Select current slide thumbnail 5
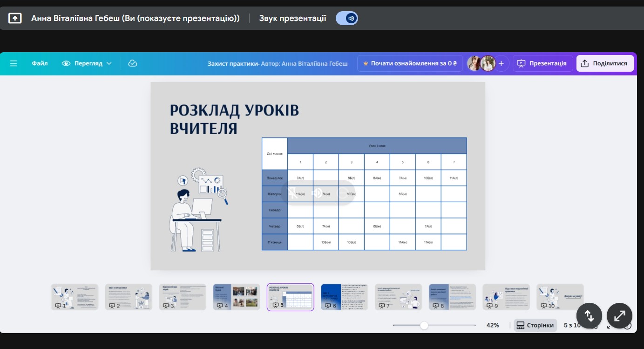 point(291,297)
